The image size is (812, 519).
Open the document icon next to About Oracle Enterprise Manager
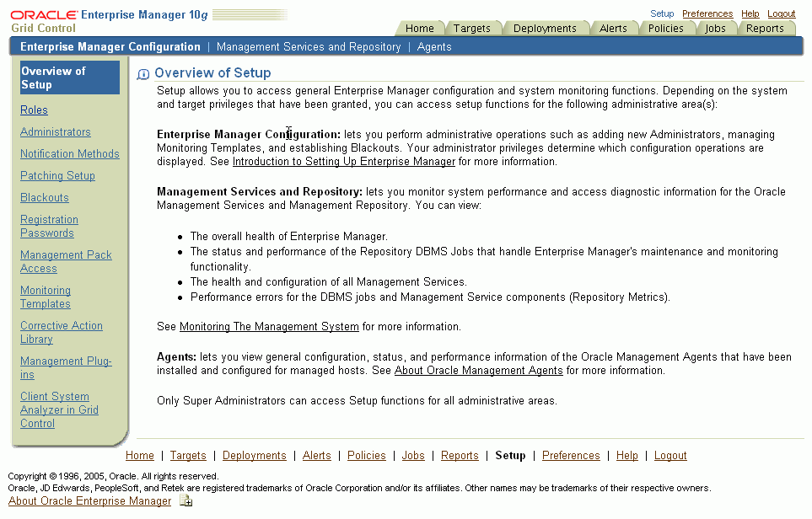point(185,500)
